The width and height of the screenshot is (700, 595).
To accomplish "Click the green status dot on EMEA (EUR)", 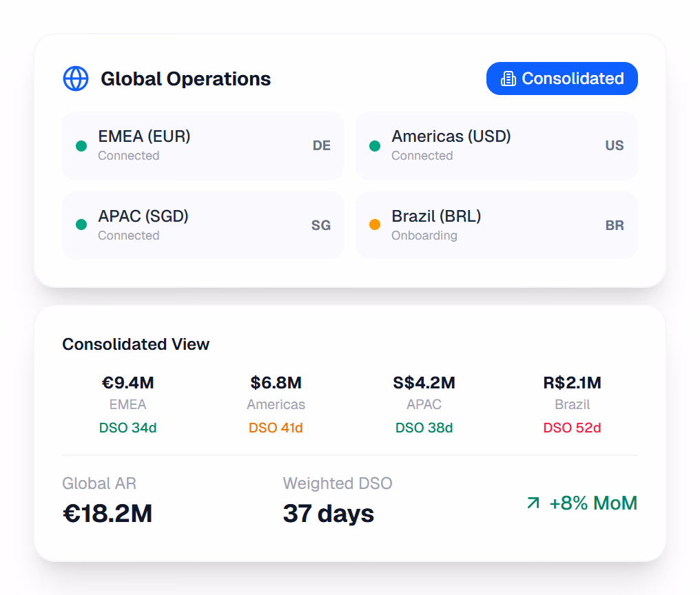I will pyautogui.click(x=81, y=145).
